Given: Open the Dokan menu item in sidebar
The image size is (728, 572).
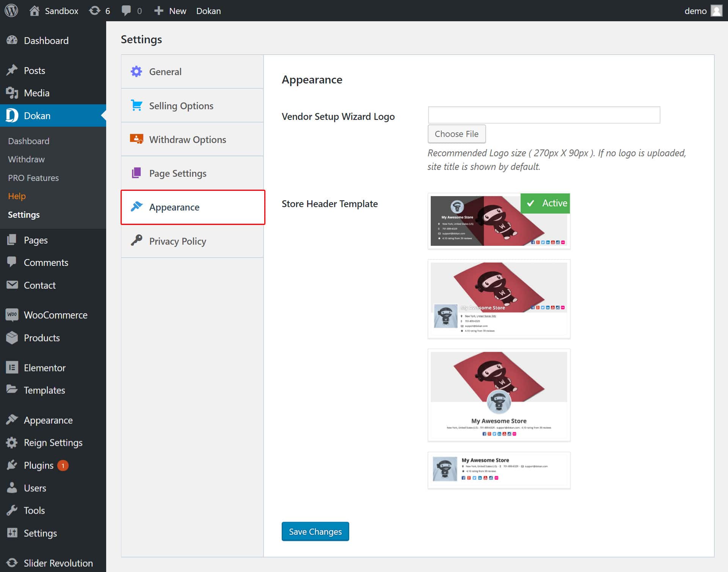Looking at the screenshot, I should tap(53, 115).
